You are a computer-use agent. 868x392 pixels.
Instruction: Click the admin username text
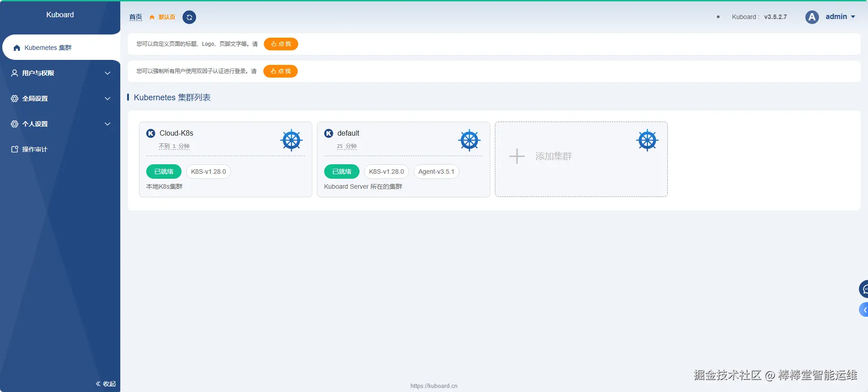(x=836, y=17)
